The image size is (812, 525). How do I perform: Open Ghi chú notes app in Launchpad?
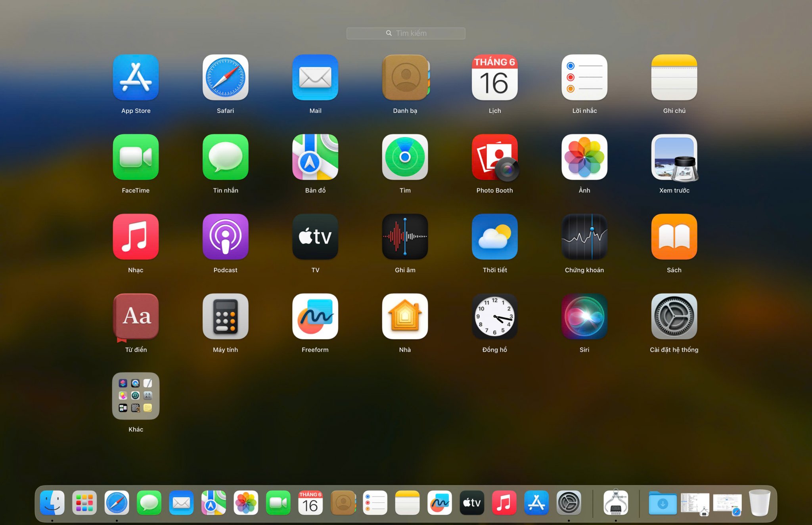674,78
